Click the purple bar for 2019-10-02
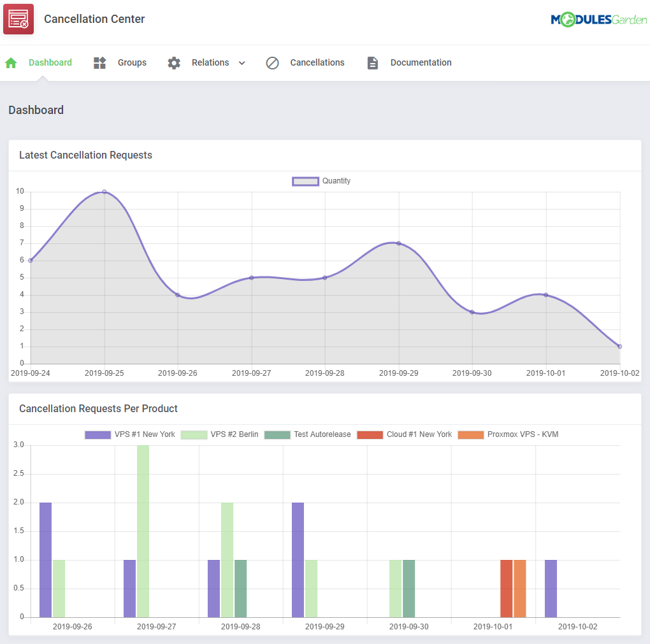 click(551, 589)
